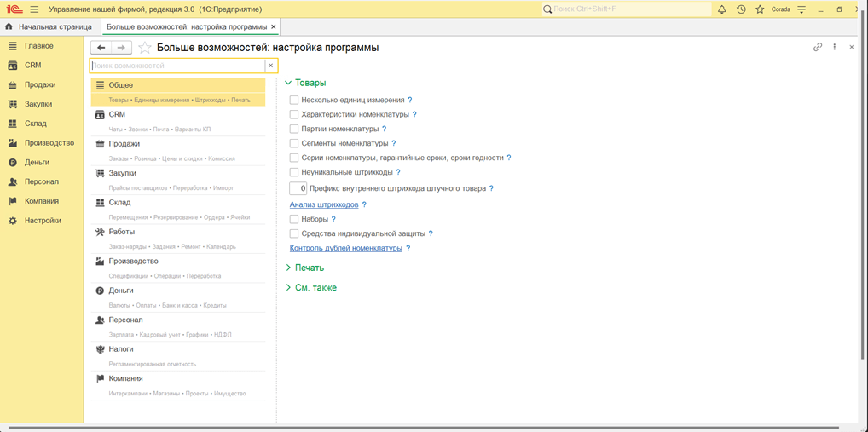Image resolution: width=868 pixels, height=432 pixels.
Task: Check the Наборы option
Action: click(x=294, y=219)
